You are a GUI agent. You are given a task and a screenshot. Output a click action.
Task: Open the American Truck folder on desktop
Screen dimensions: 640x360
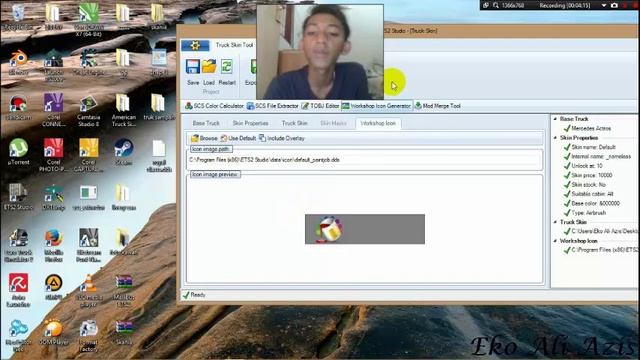[123, 110]
